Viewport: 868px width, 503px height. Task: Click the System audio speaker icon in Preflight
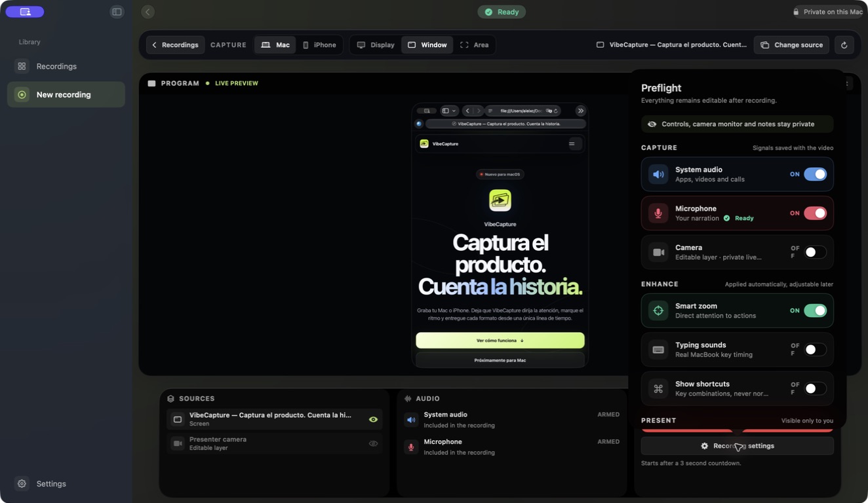pyautogui.click(x=658, y=174)
